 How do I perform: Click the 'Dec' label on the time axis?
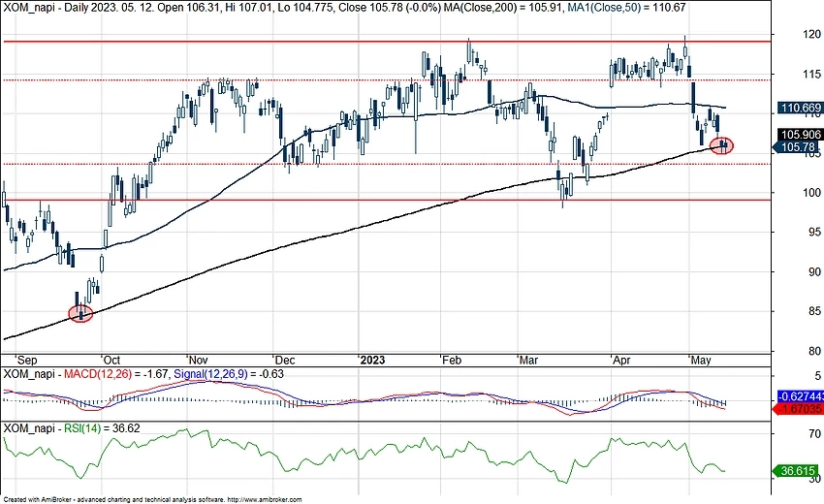(x=284, y=360)
